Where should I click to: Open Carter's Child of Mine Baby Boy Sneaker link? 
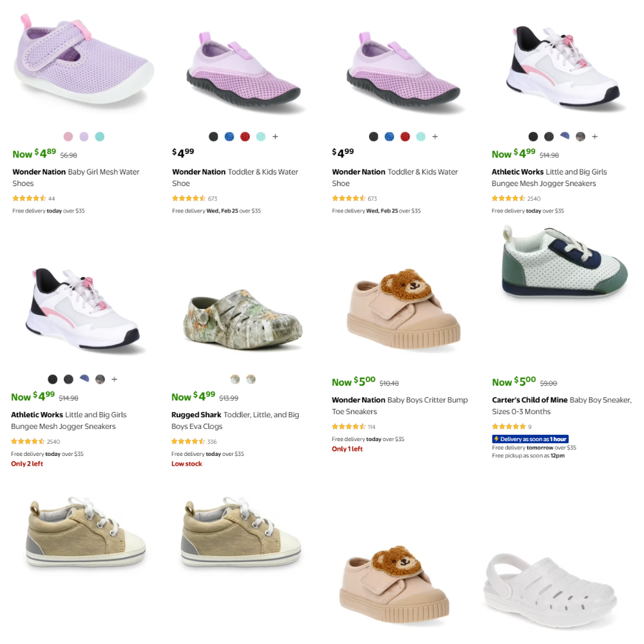click(x=562, y=405)
